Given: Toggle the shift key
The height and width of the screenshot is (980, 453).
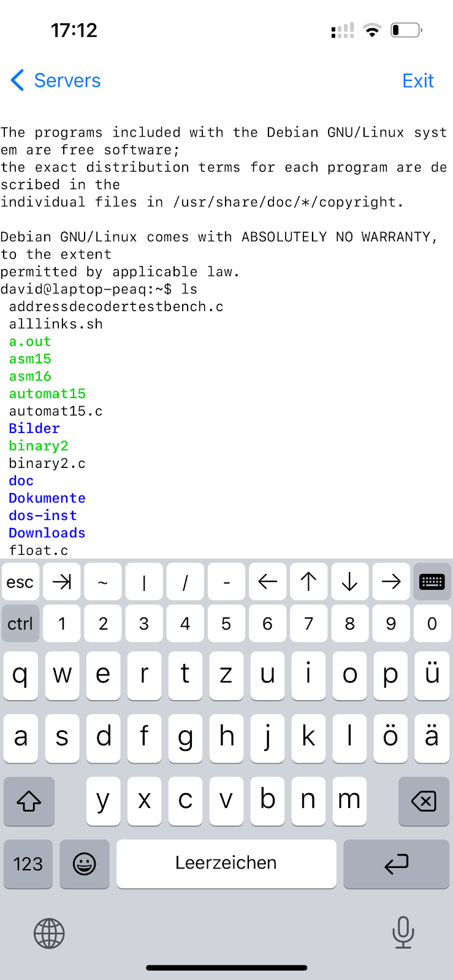Looking at the screenshot, I should (x=29, y=801).
